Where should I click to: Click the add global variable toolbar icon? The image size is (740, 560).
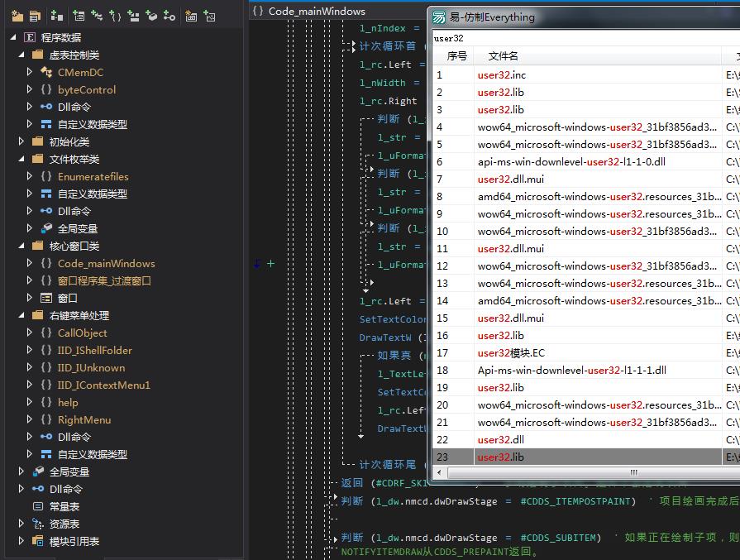tap(151, 16)
